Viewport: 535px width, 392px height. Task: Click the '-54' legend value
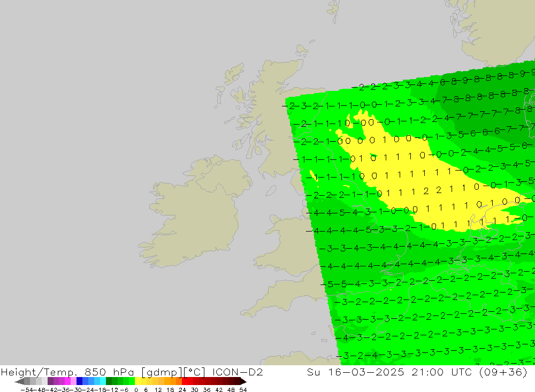tap(27, 390)
